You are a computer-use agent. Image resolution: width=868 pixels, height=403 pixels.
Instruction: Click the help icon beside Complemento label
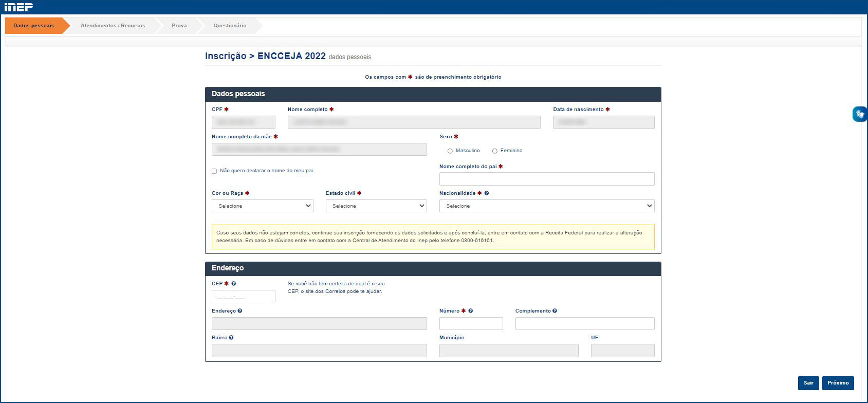click(x=555, y=311)
